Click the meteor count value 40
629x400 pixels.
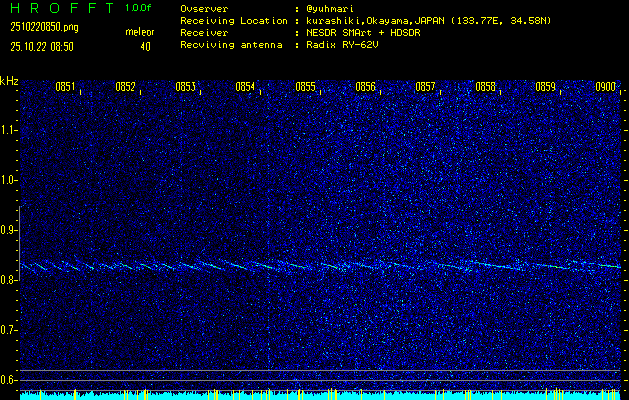point(145,46)
